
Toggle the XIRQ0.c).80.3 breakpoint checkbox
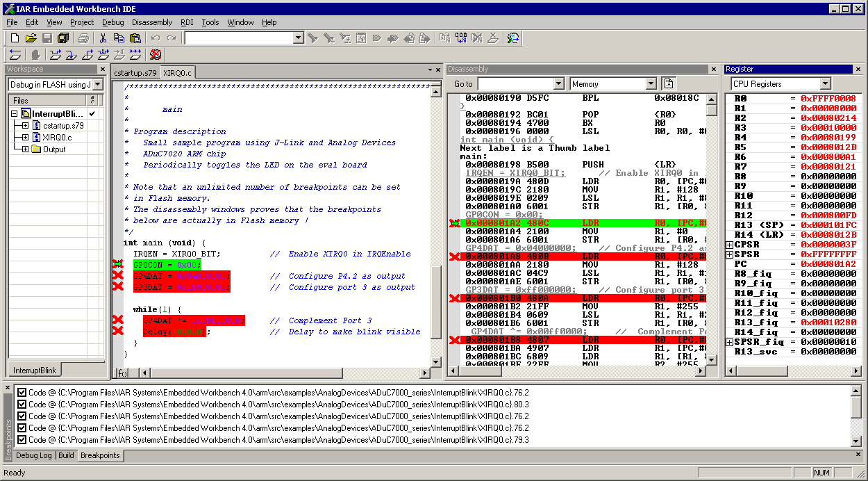pos(22,405)
